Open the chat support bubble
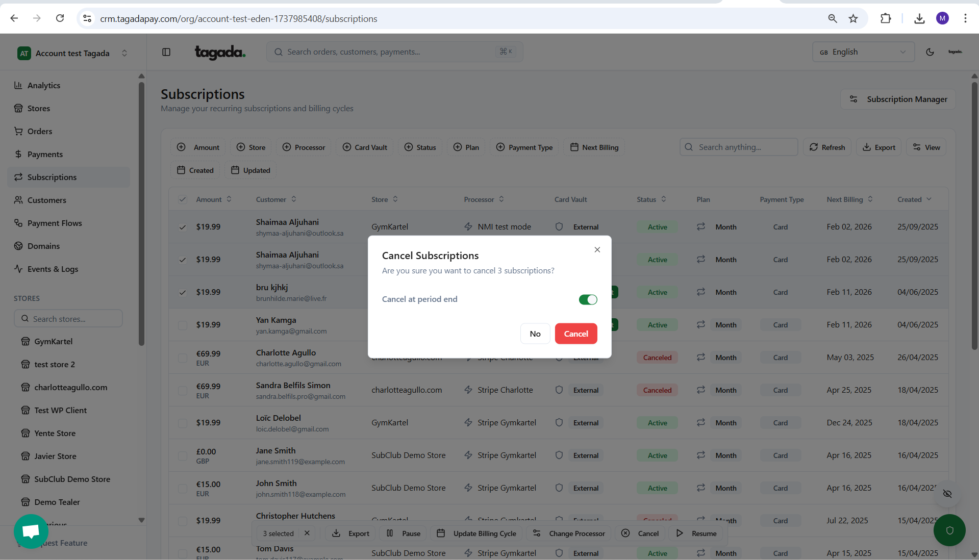The image size is (979, 560). click(x=31, y=531)
